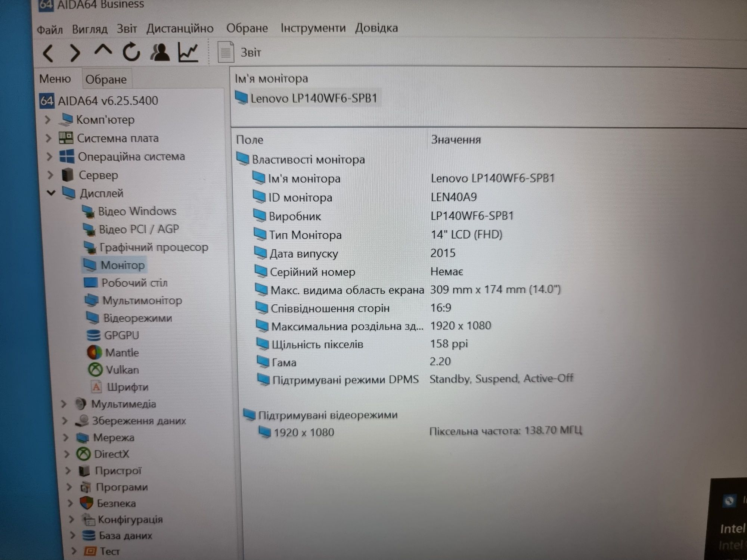Select the Операційна система Windows icon

click(67, 156)
